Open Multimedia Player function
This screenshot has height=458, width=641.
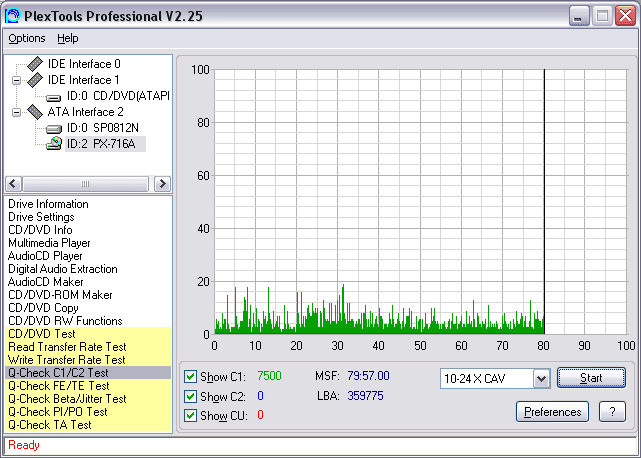[49, 243]
